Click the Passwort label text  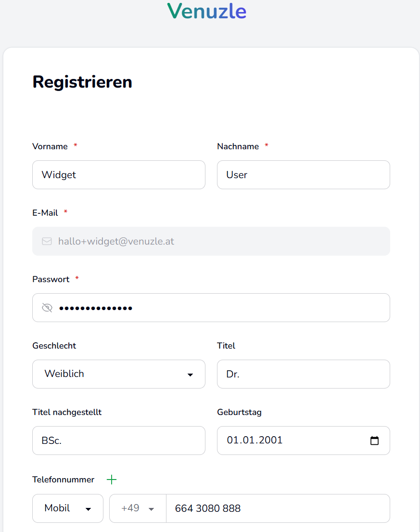51,279
